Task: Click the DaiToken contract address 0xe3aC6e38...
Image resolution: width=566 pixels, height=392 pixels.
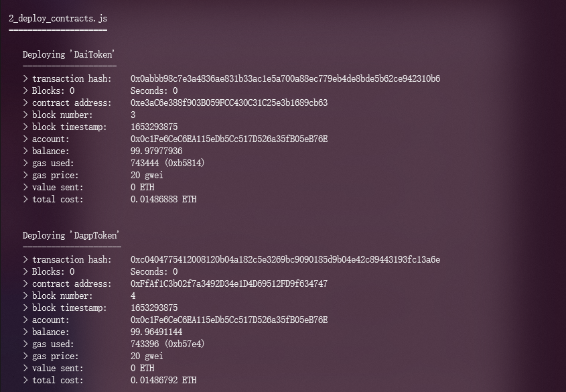Action: coord(229,103)
